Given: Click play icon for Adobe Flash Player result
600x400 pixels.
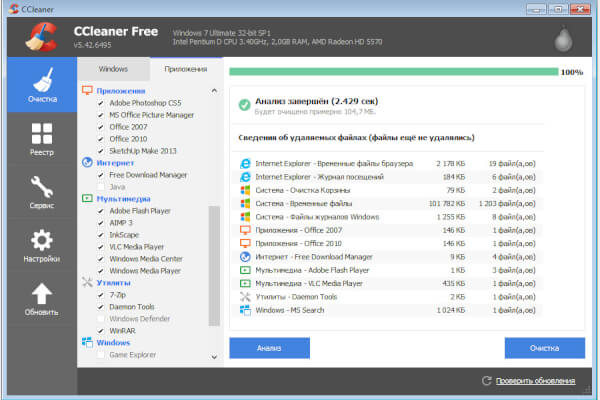Looking at the screenshot, I should pos(245,270).
